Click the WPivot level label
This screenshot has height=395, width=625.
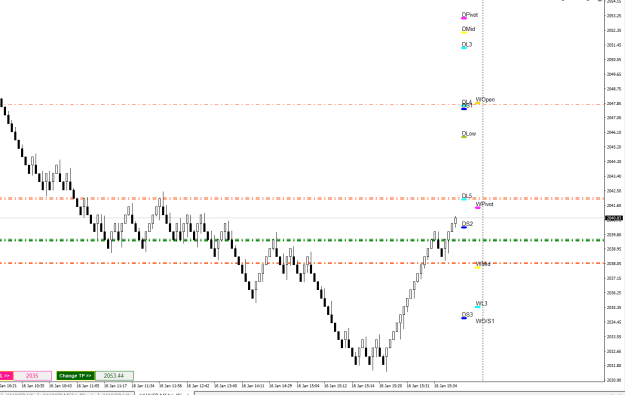pos(484,204)
